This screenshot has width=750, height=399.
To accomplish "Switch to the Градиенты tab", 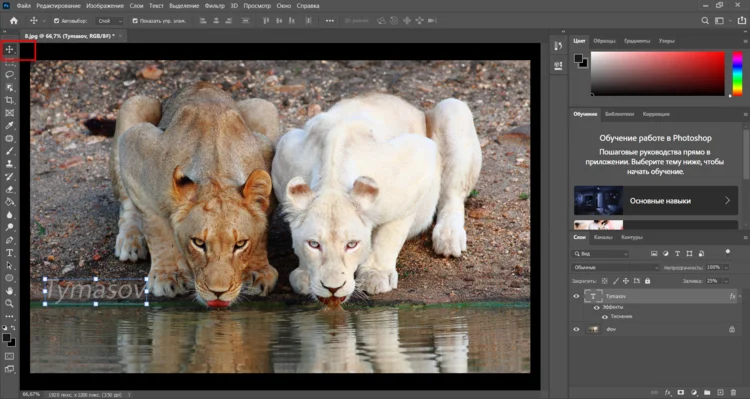I will (x=637, y=41).
